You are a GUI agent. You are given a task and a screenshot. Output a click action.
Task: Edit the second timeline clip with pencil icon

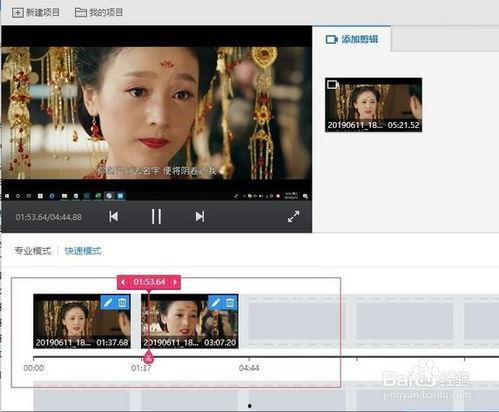(216, 302)
